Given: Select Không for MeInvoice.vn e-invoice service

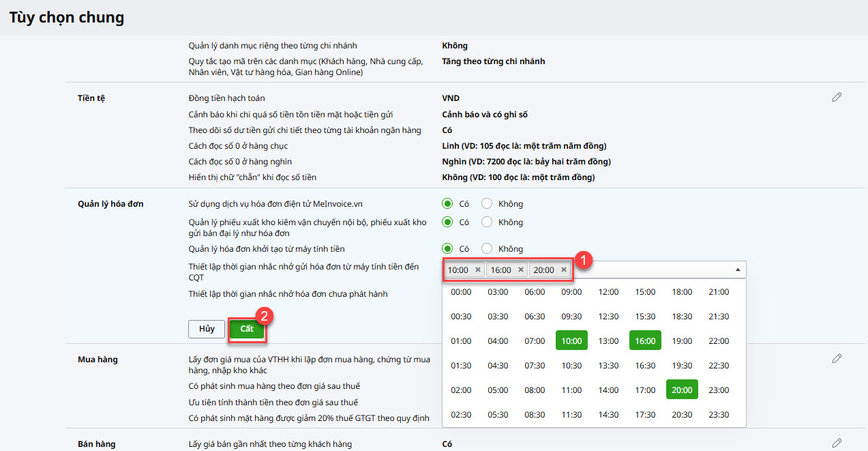Looking at the screenshot, I should point(487,203).
